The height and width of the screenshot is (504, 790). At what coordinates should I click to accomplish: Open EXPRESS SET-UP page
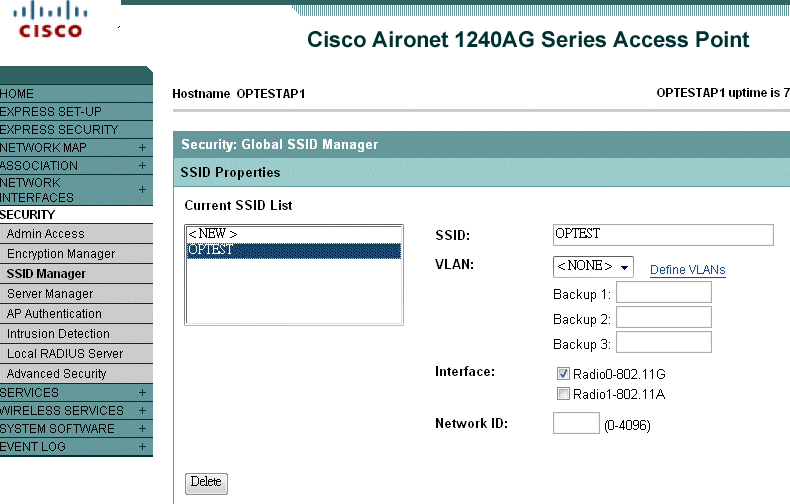[x=51, y=111]
